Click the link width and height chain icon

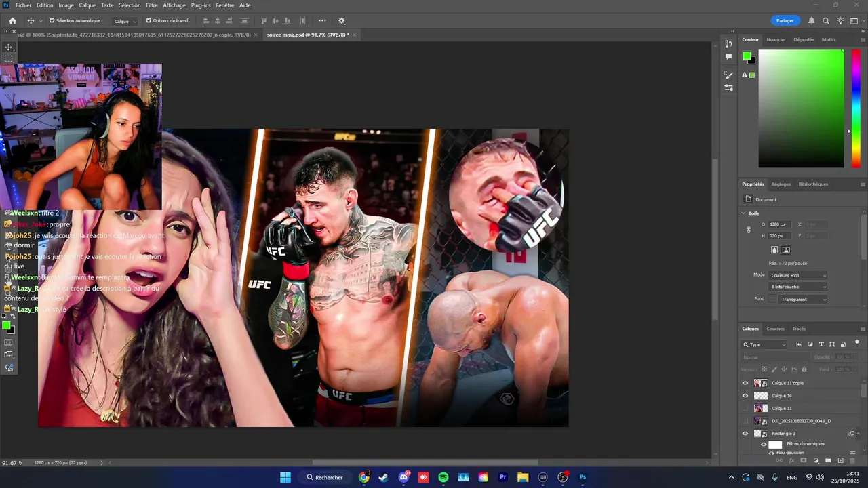coord(749,230)
